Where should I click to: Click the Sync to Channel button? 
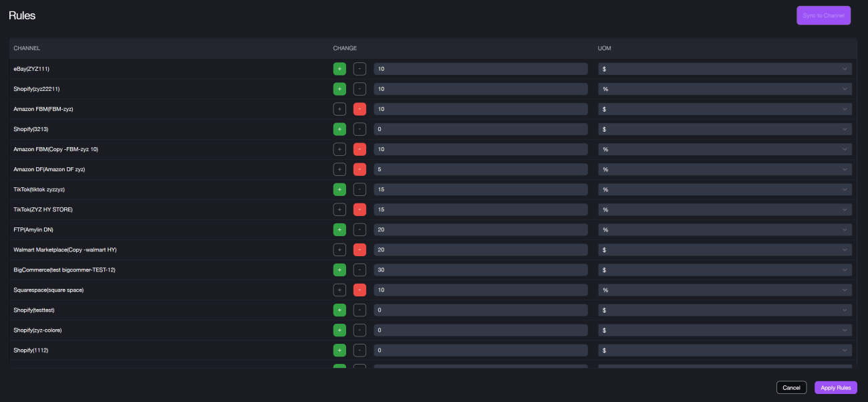click(x=823, y=15)
